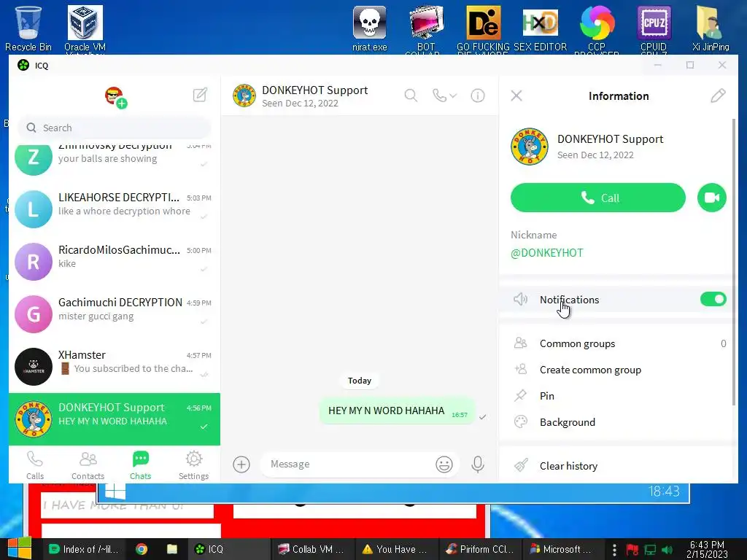Open njrat.exe skull desktop icon
This screenshot has width=747, height=560.
click(370, 28)
